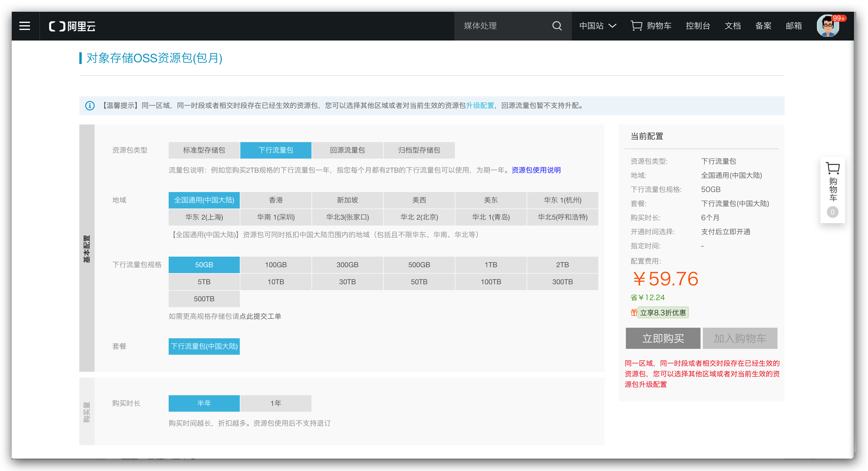Viewport: 868px width, 471px height.
Task: Click the search magnifier icon
Action: pos(557,26)
